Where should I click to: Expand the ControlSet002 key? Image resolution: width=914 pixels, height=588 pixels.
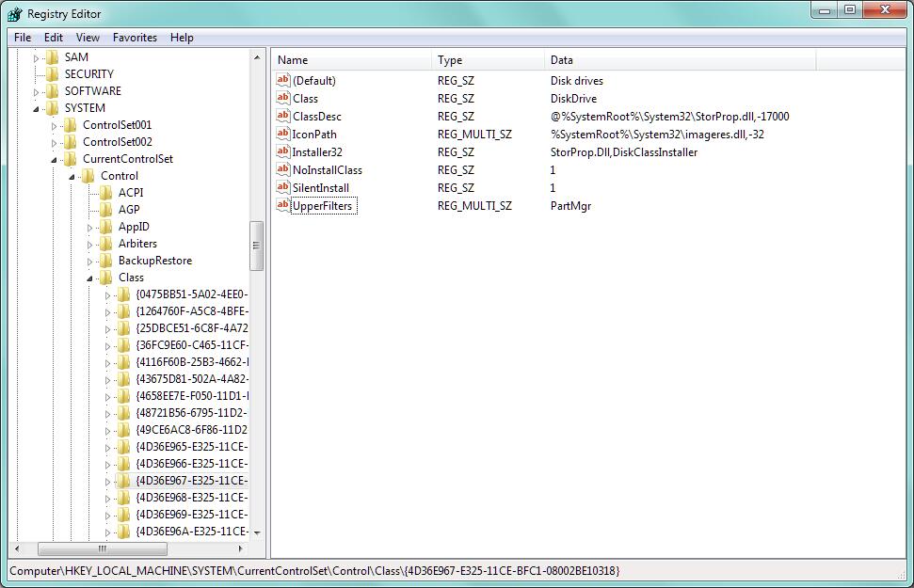pos(55,143)
